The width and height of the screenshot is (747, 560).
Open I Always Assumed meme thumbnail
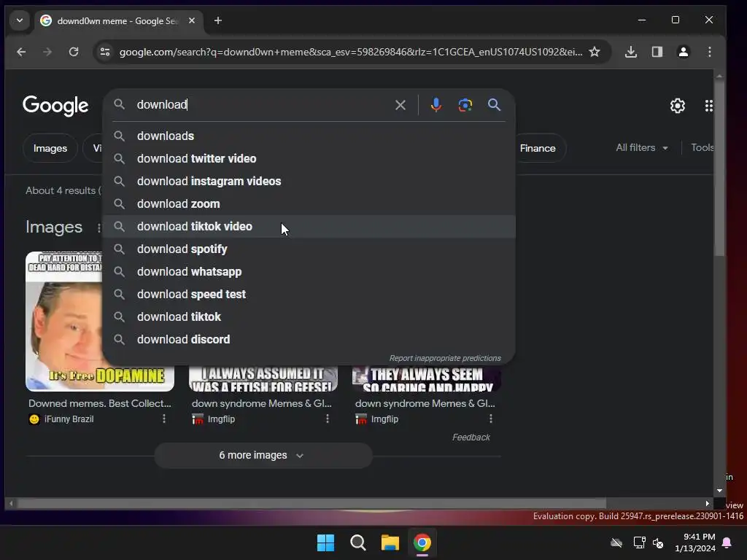[263, 378]
